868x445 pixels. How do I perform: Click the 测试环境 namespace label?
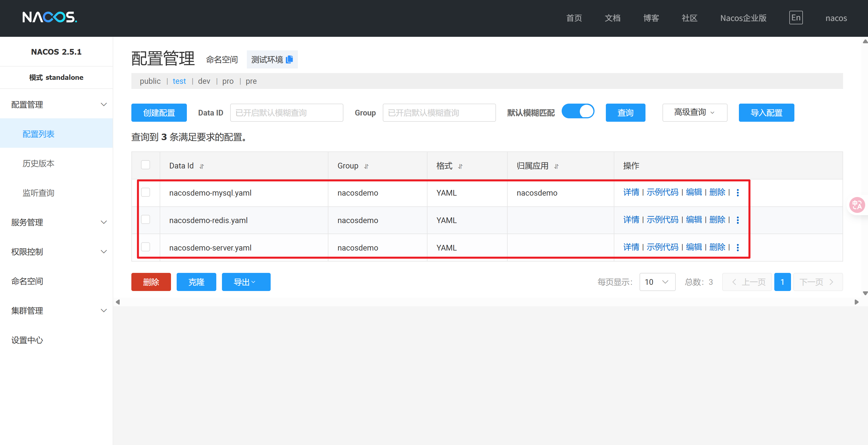point(267,60)
